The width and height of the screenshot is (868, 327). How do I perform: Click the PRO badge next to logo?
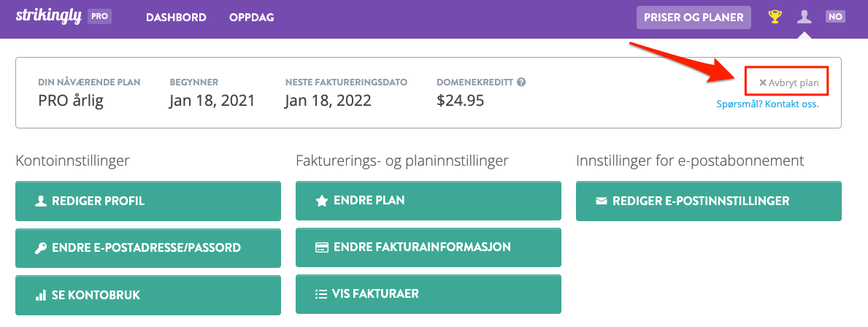(99, 16)
